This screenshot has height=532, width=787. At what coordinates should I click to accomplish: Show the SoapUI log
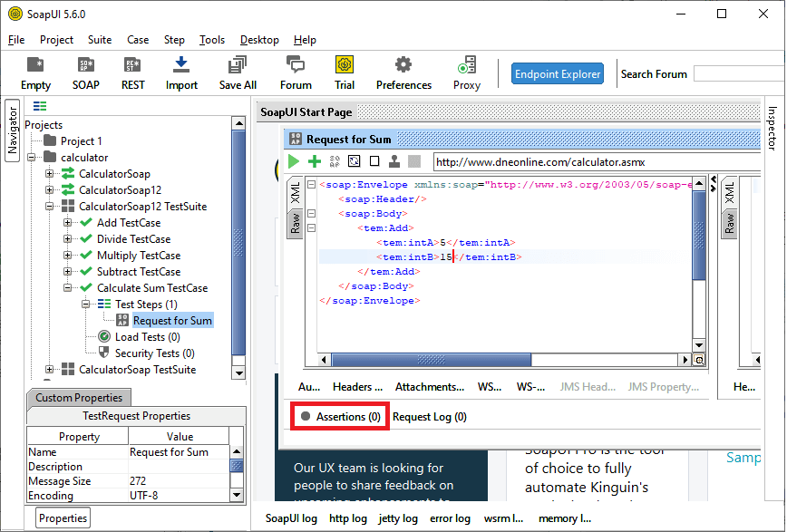coord(291,518)
